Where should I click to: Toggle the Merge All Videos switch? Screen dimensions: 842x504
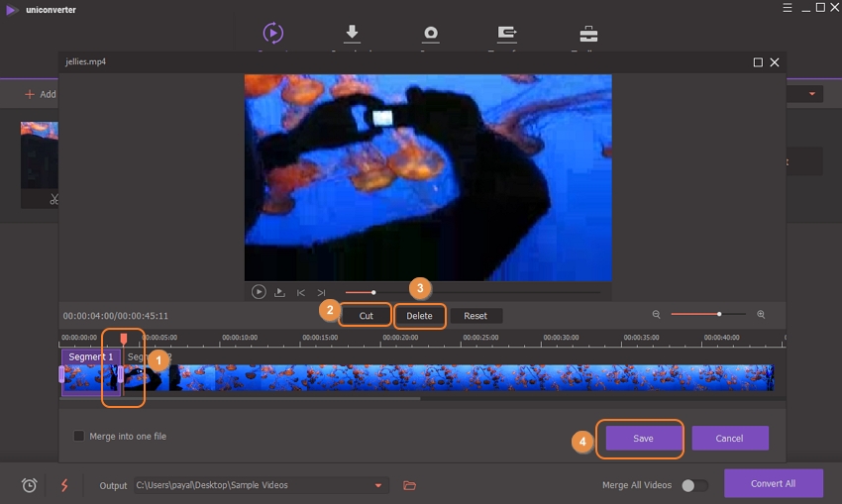pos(694,485)
